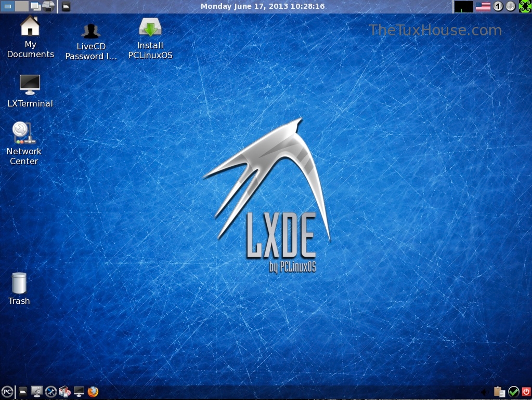Click the red power logout button
The height and width of the screenshot is (400, 532).
(526, 392)
